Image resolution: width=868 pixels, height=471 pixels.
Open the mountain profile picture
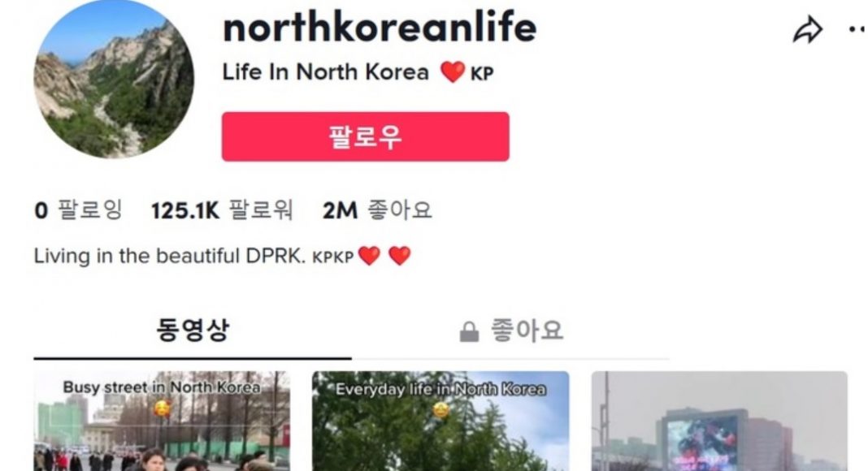114,79
